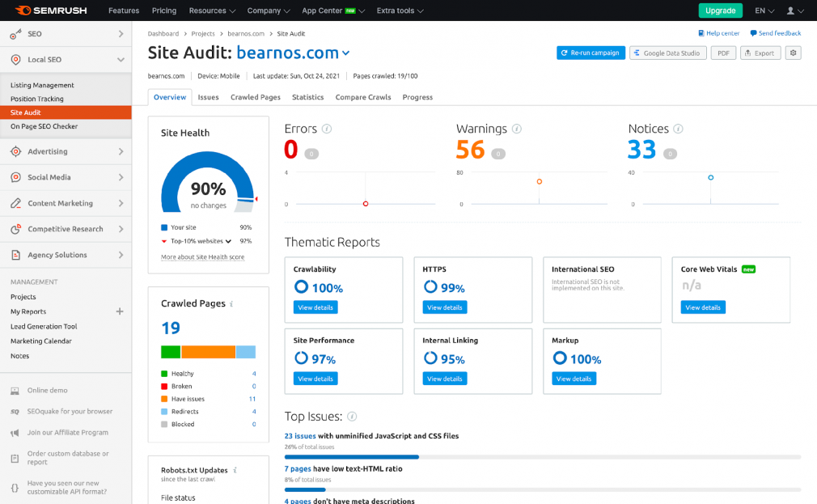Open the bearnos.com project dropdown

(x=346, y=53)
